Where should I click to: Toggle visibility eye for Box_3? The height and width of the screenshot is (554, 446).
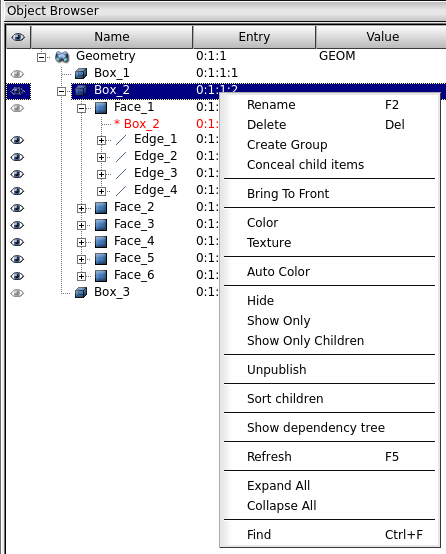[x=17, y=293]
